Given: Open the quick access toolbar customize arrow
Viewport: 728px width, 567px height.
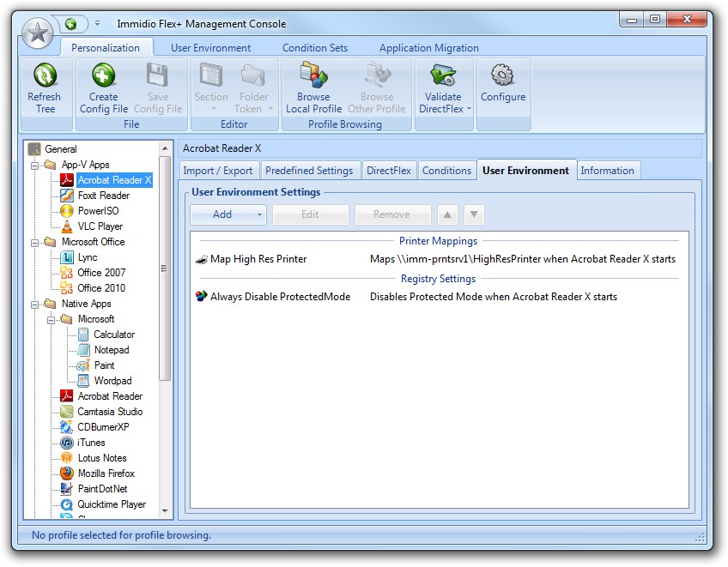Looking at the screenshot, I should [x=98, y=23].
